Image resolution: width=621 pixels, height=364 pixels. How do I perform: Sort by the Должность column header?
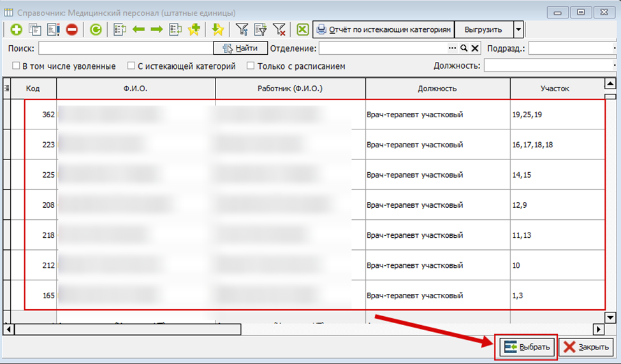tap(437, 89)
